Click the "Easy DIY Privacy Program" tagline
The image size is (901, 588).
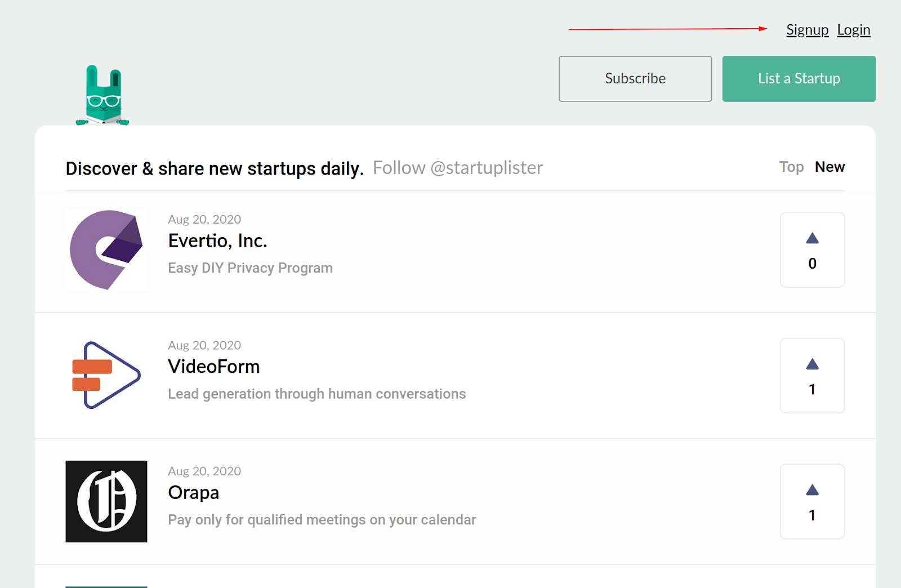pyautogui.click(x=250, y=268)
